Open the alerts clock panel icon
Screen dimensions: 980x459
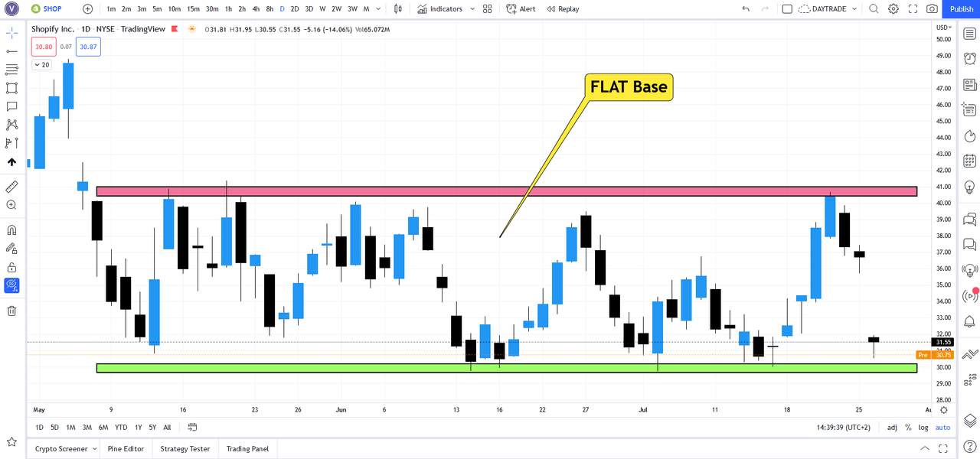pyautogui.click(x=969, y=58)
